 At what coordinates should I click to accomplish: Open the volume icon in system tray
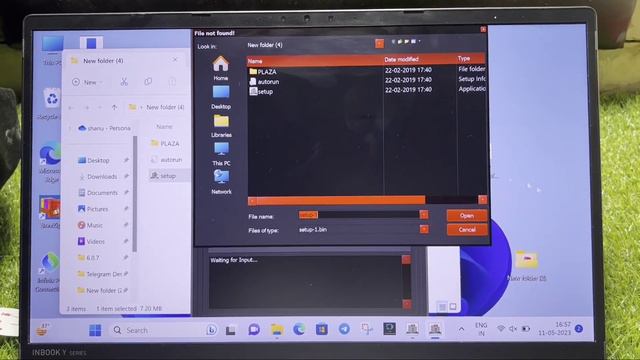pos(513,329)
